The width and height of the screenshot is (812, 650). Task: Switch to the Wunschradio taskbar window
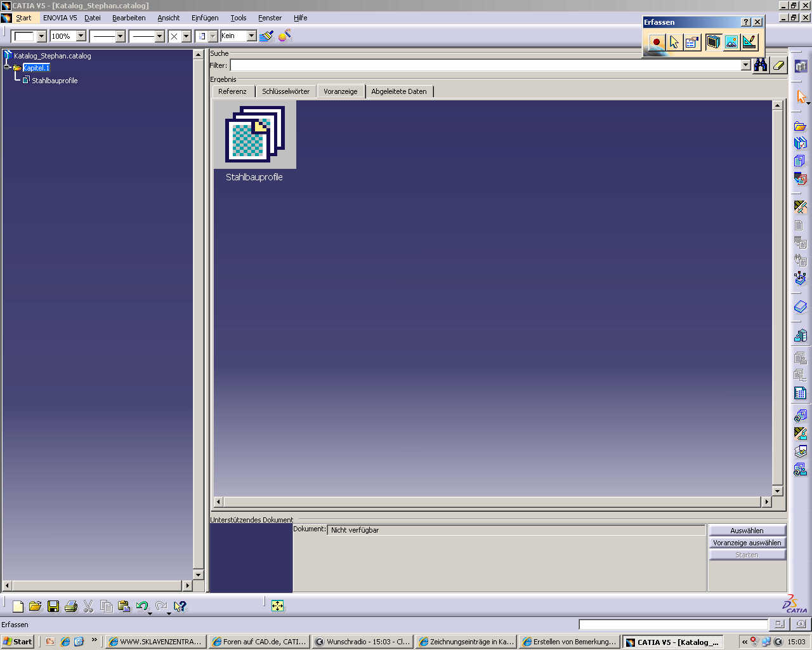coord(362,642)
